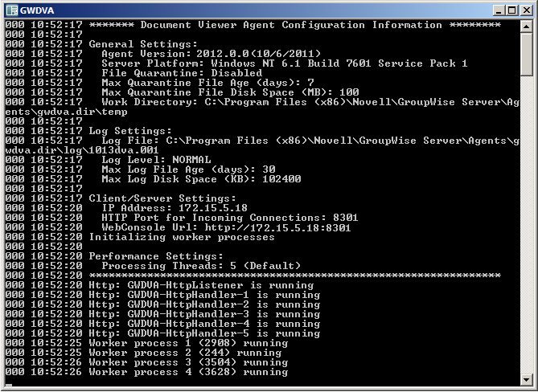Click the GWDVA system menu icon

[x=10, y=9]
